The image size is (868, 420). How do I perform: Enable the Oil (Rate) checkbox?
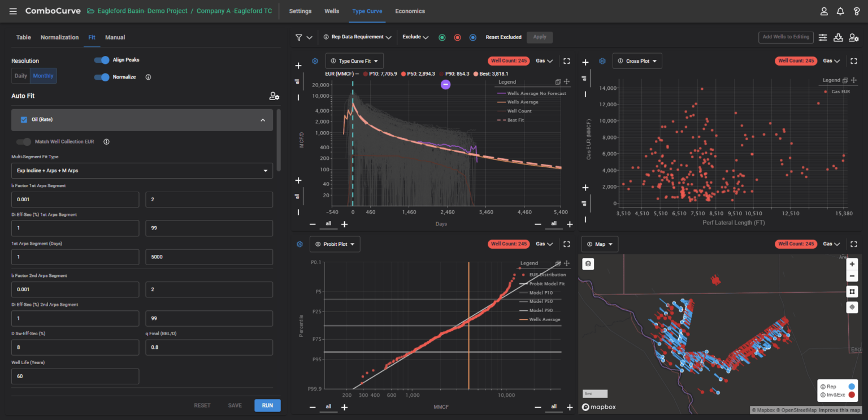[x=23, y=119]
